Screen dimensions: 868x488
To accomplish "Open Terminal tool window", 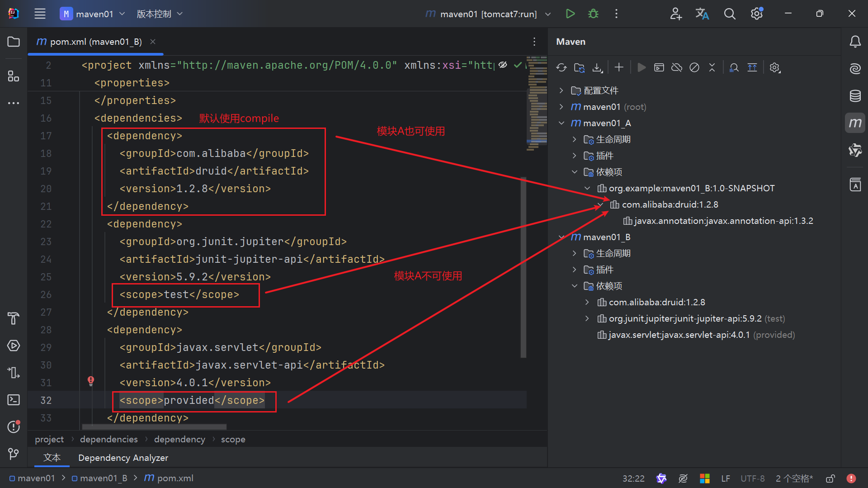I will click(x=14, y=400).
